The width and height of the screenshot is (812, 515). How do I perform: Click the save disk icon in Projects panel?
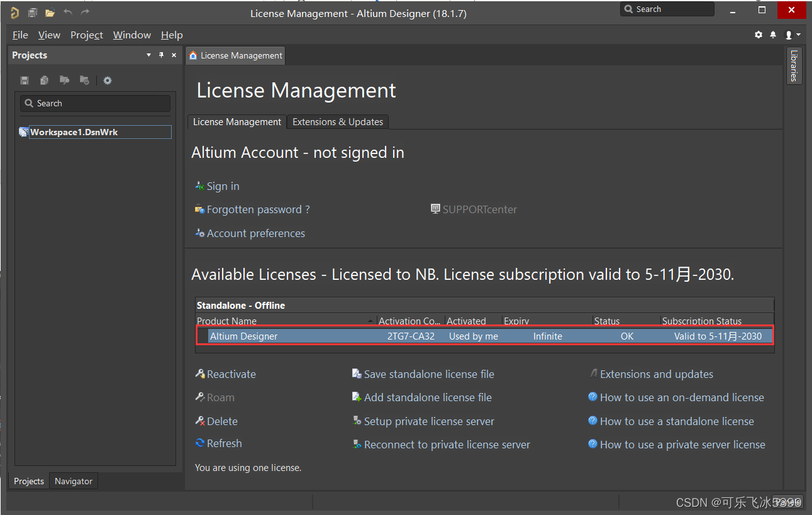(x=25, y=80)
